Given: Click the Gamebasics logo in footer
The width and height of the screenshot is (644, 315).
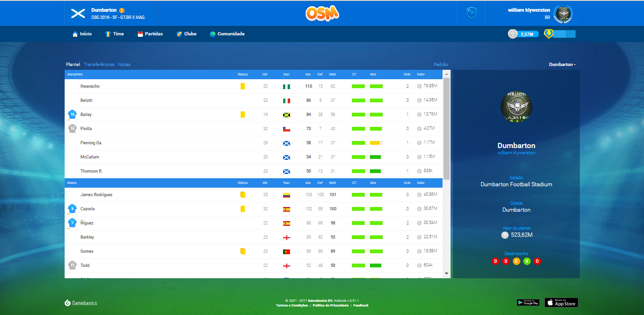Looking at the screenshot, I should 81,303.
